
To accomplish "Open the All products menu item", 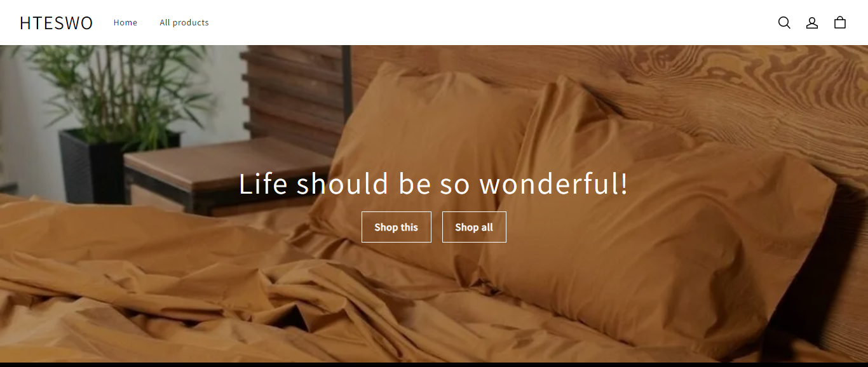I will click(x=184, y=23).
